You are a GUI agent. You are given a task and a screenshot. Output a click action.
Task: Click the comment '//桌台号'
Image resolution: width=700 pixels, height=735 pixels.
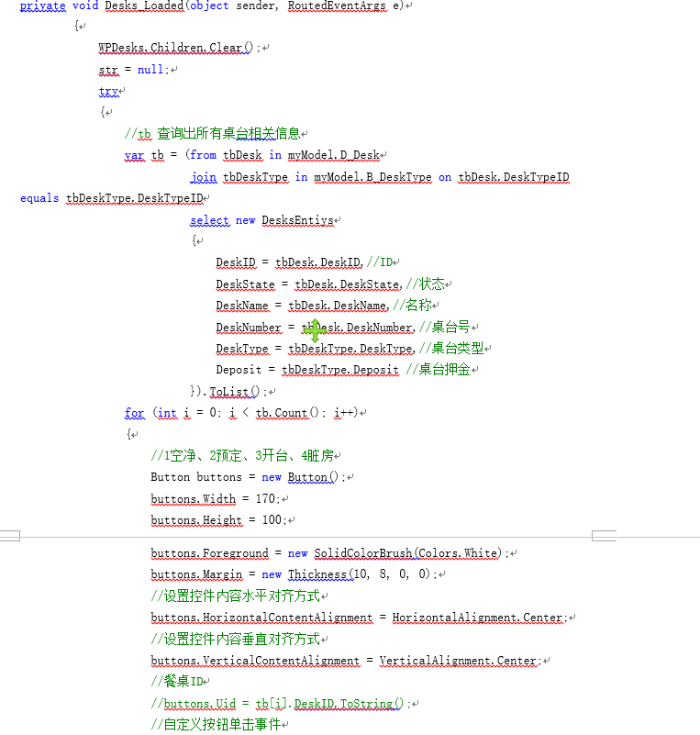[x=445, y=327]
